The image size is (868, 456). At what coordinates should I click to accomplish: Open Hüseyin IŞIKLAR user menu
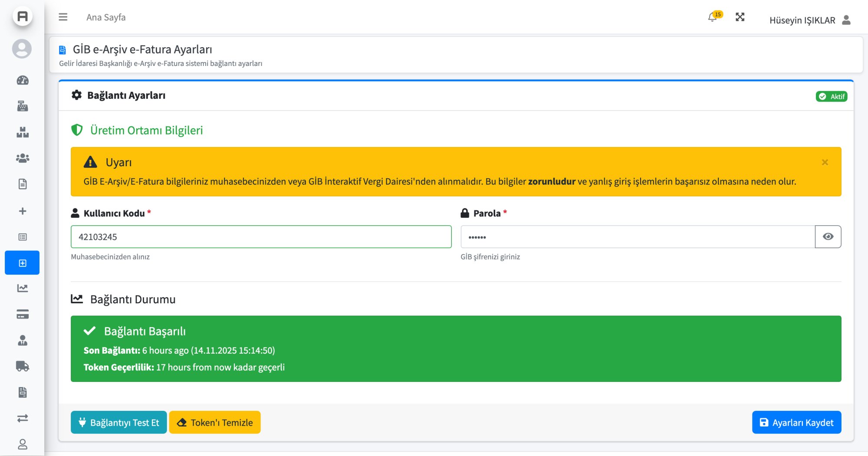(809, 20)
